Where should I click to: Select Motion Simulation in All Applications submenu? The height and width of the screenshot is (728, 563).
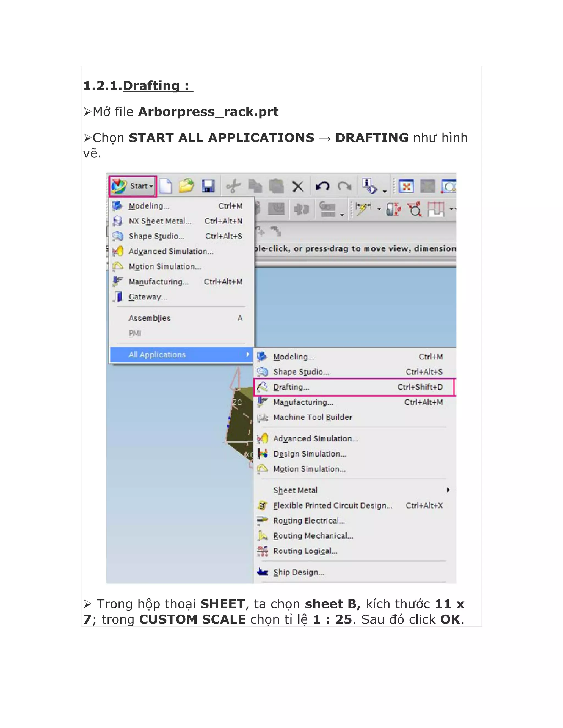pyautogui.click(x=355, y=469)
